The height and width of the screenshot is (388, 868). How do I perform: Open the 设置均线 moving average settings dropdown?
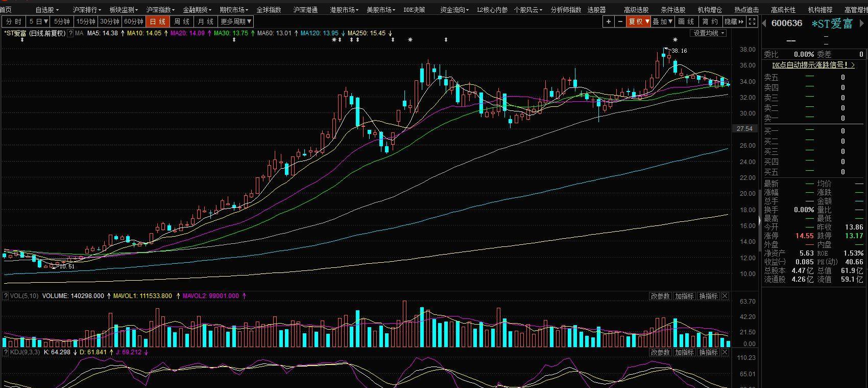click(709, 33)
